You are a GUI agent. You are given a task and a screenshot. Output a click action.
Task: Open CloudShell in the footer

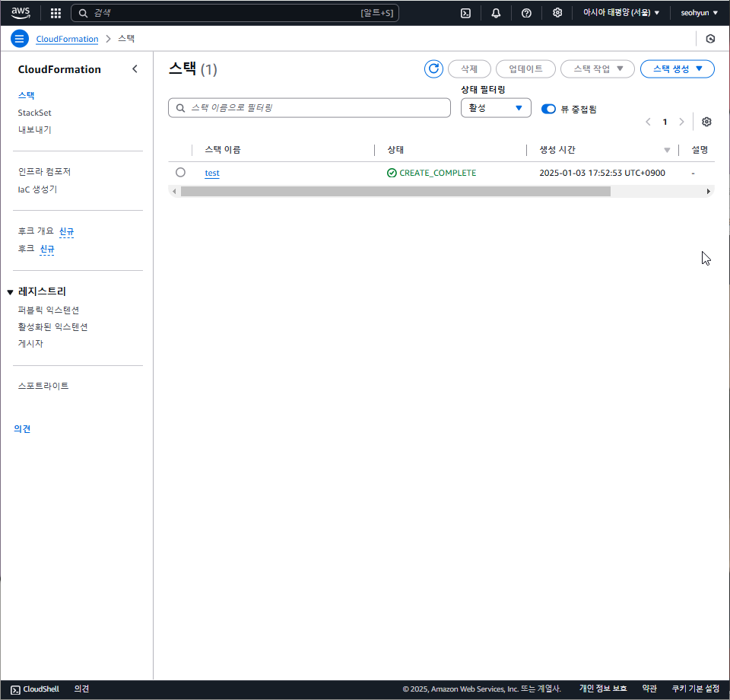[35, 689]
